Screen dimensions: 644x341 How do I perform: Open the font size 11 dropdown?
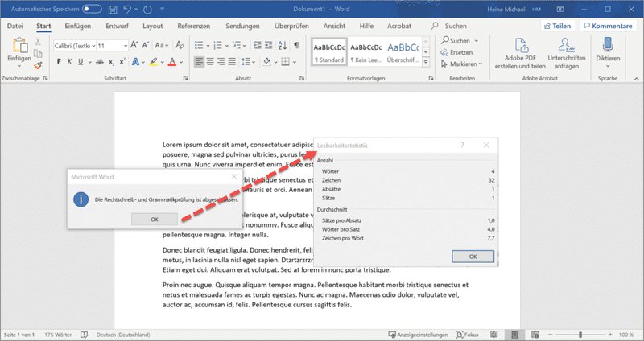tap(126, 46)
